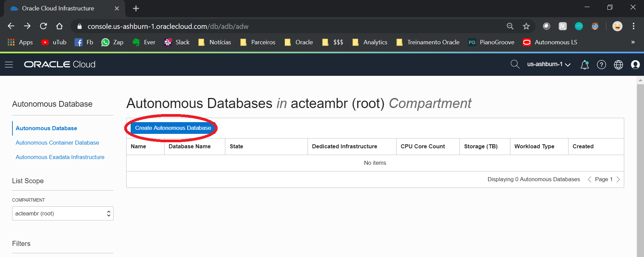Bookmark this page with the star icon
This screenshot has height=257, width=644.
[x=526, y=26]
